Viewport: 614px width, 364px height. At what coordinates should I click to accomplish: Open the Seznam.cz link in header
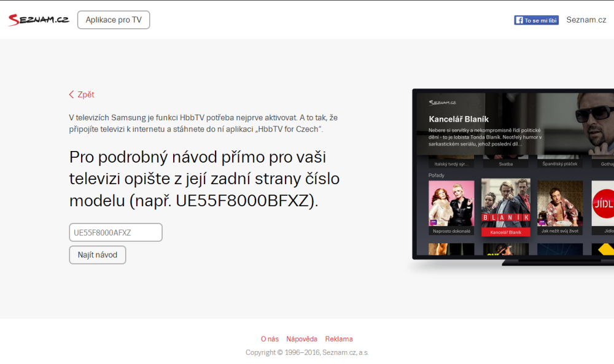click(586, 20)
